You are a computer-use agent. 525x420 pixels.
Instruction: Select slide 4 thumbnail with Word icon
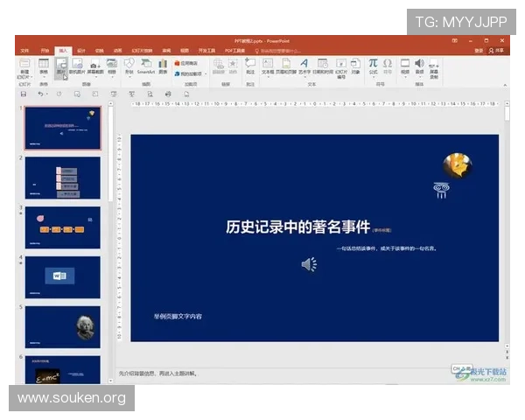pyautogui.click(x=63, y=277)
